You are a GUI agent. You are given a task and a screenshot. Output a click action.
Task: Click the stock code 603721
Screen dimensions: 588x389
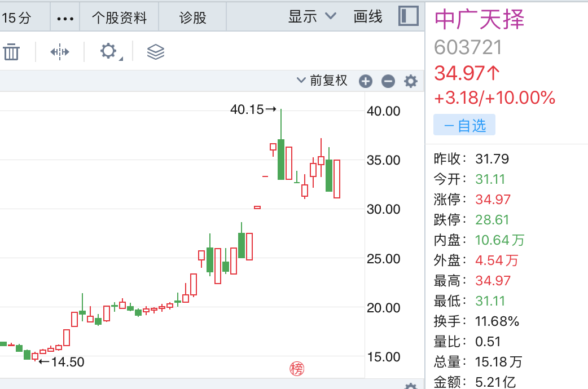click(468, 47)
